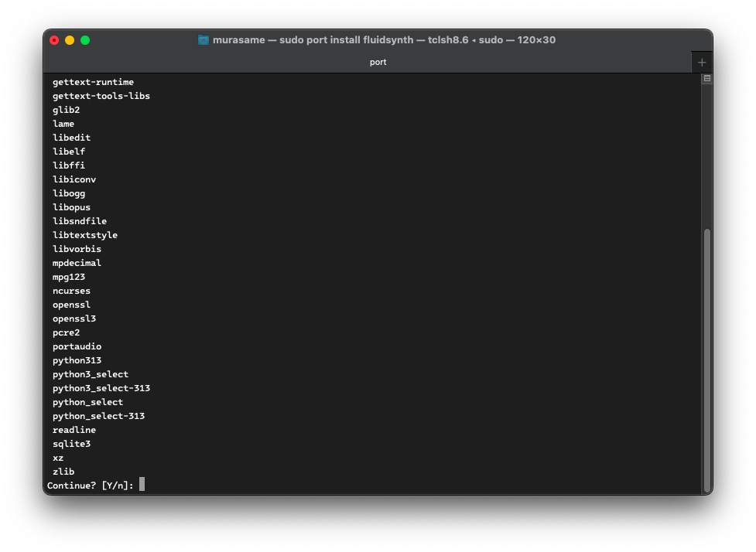Click the "portaudio" package name
The height and width of the screenshot is (552, 756).
(x=77, y=346)
